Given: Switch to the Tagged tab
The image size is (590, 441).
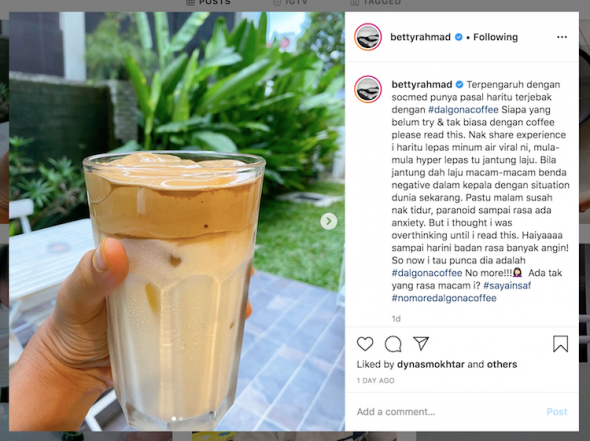Looking at the screenshot, I should click(x=376, y=2).
